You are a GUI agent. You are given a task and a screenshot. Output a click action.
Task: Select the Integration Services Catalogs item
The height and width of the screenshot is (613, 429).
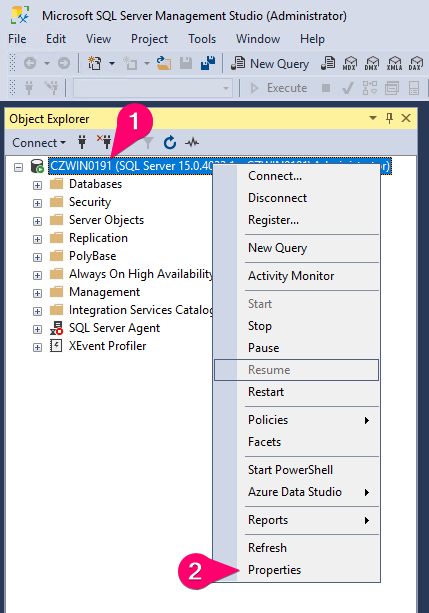click(141, 310)
